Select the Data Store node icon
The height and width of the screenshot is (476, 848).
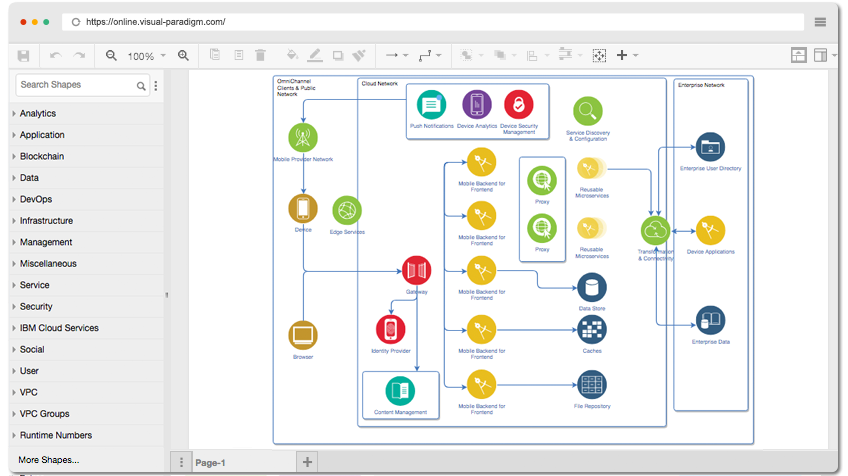tap(592, 287)
